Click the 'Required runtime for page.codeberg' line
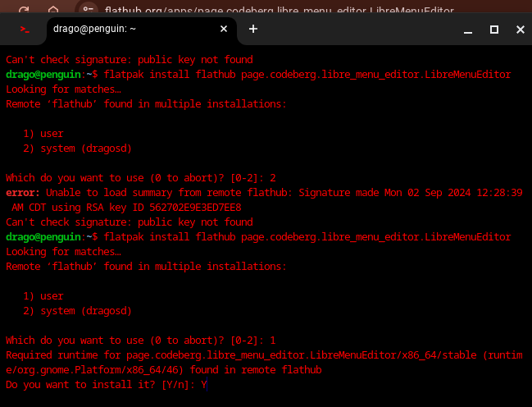This screenshot has width=532, height=407. click(264, 355)
